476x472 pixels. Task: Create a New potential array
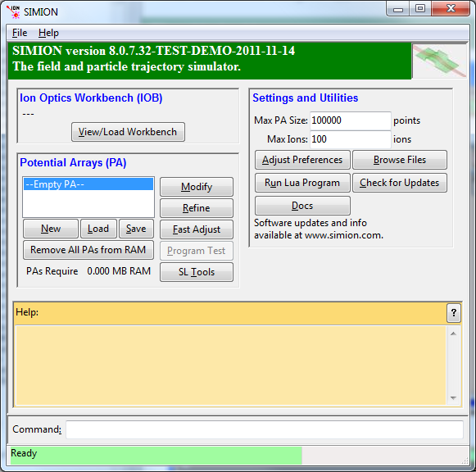tap(51, 229)
